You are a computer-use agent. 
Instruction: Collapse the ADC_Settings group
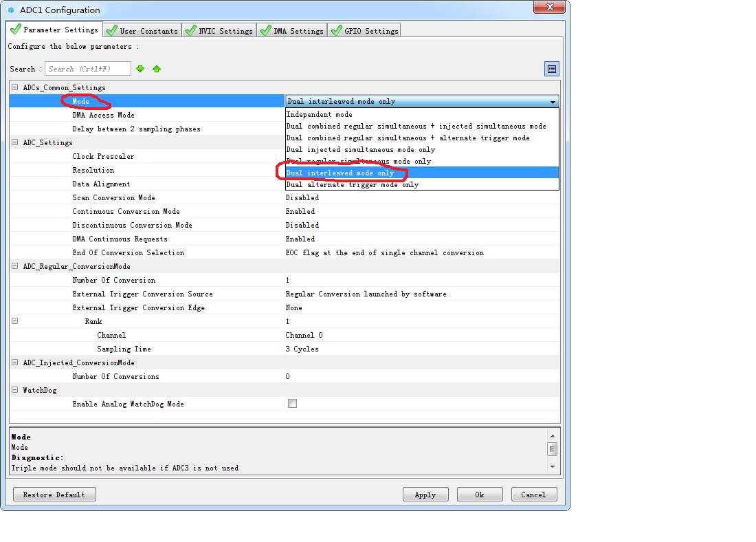pyautogui.click(x=15, y=142)
